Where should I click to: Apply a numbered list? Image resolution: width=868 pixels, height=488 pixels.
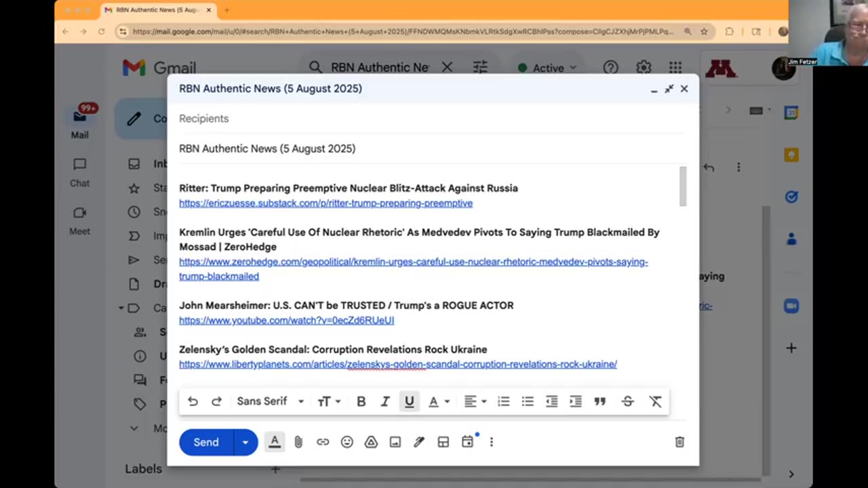click(503, 401)
